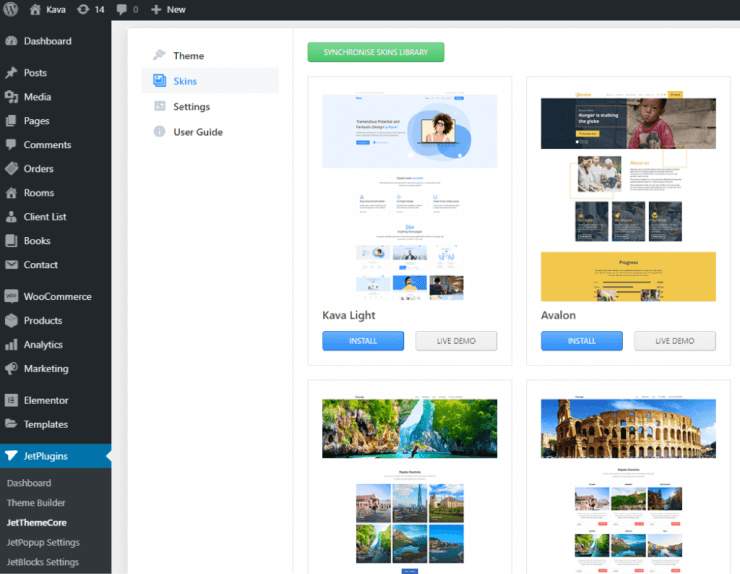Click the Analytics bar chart icon
The width and height of the screenshot is (740, 574).
11,345
